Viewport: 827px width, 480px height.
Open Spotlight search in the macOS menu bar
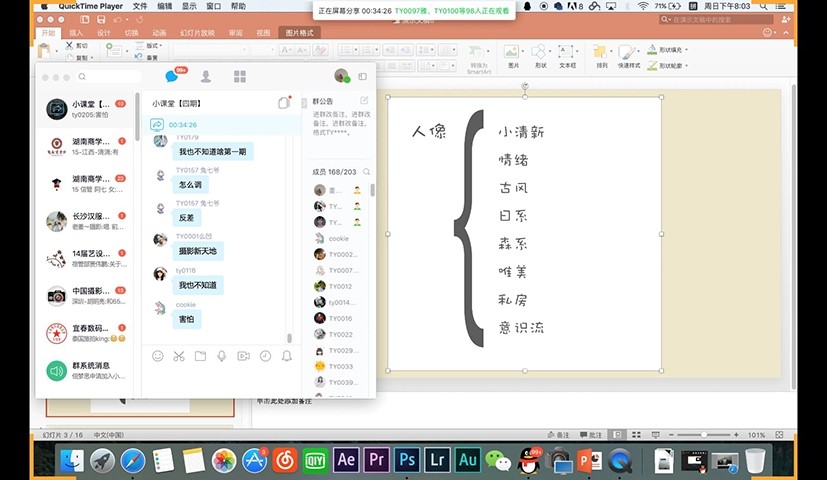(763, 6)
